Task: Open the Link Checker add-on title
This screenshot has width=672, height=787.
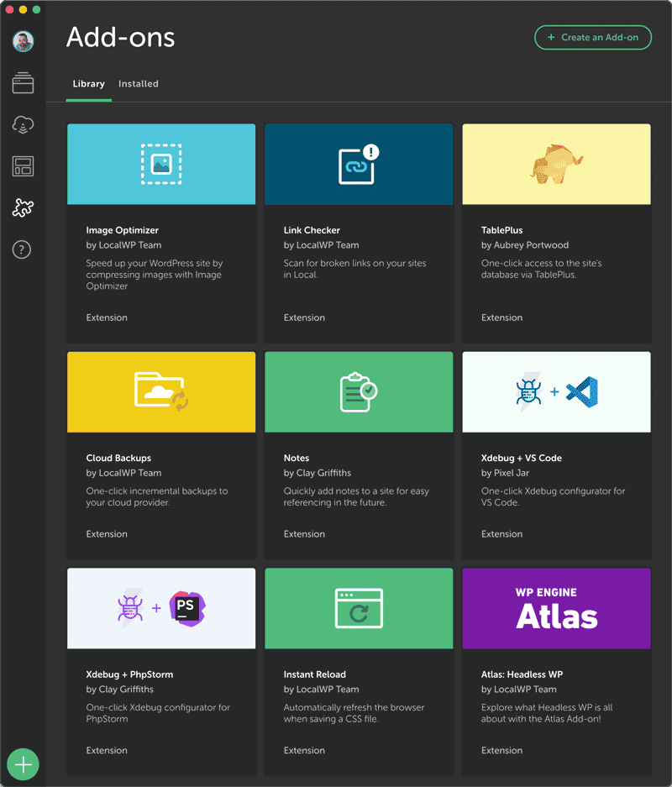Action: click(x=312, y=230)
